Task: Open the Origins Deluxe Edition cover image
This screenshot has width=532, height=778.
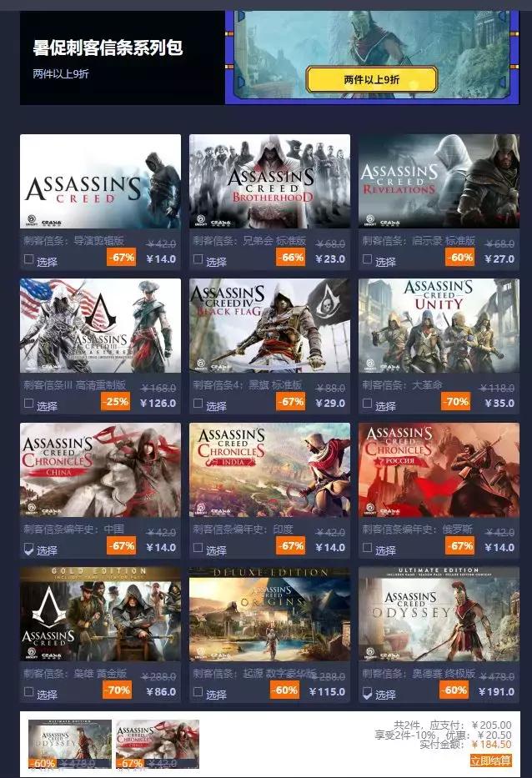Action: click(x=269, y=614)
